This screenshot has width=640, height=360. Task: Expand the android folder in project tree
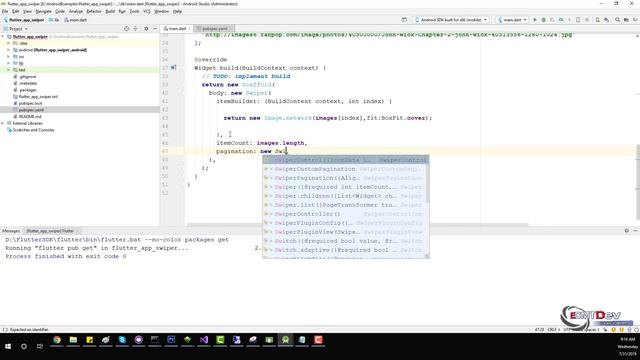(x=8, y=50)
